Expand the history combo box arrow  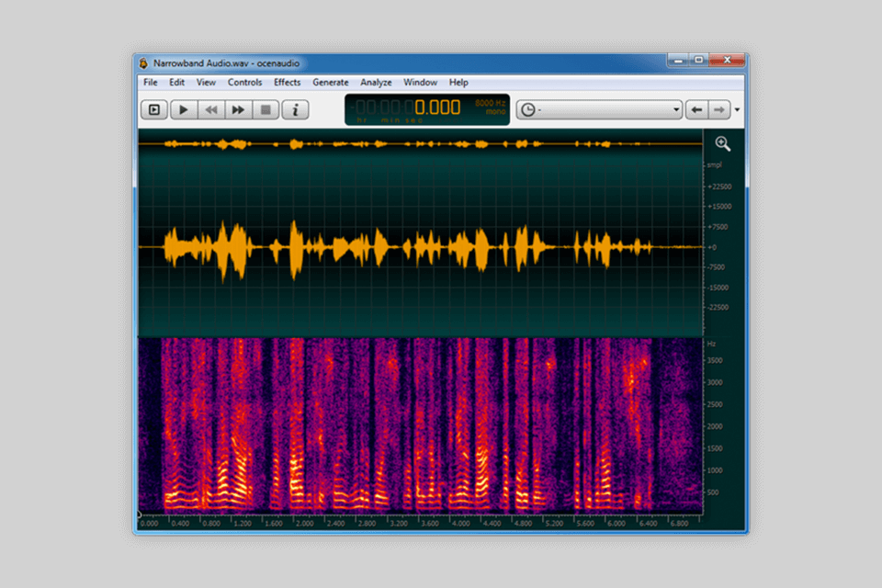[675, 109]
